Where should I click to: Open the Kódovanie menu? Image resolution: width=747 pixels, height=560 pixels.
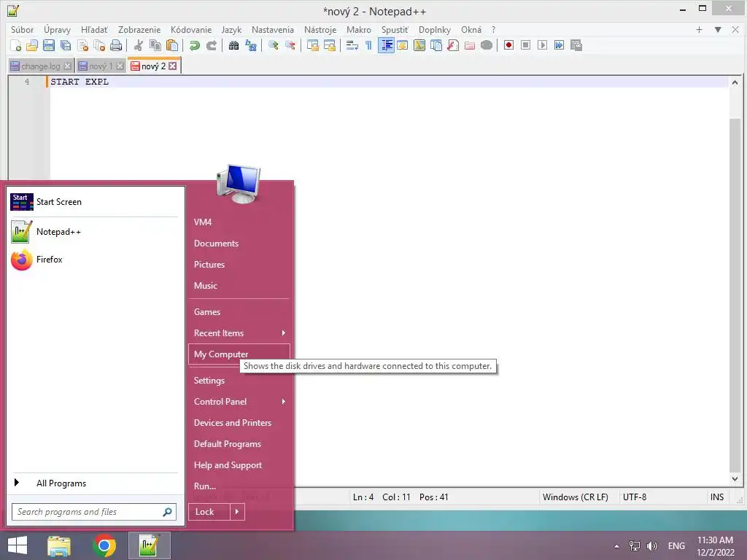point(190,29)
